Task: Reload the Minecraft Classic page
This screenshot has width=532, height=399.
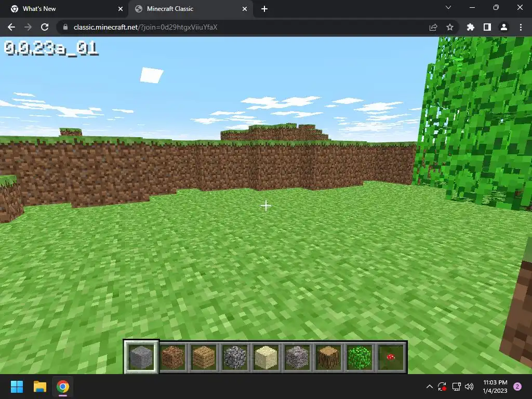Action: (x=45, y=27)
